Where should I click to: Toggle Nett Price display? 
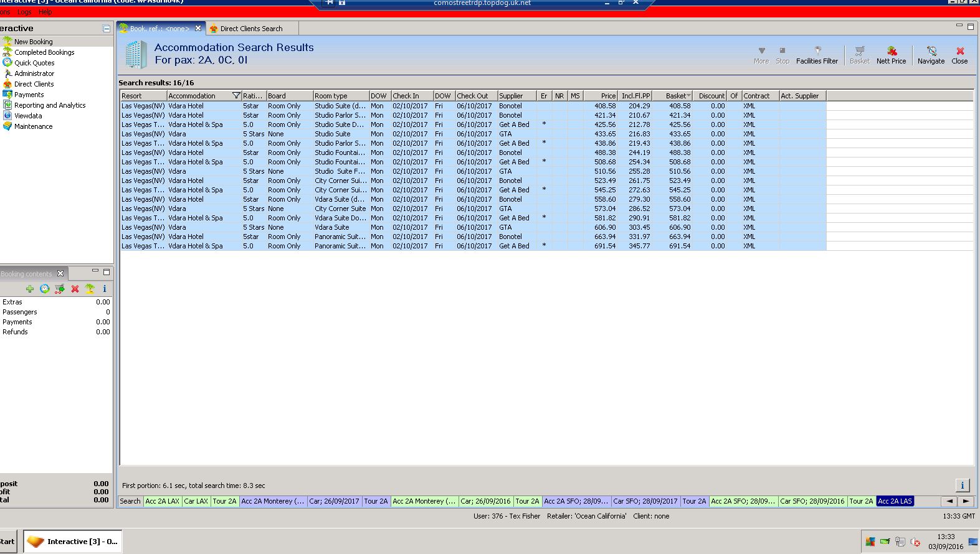click(x=891, y=55)
